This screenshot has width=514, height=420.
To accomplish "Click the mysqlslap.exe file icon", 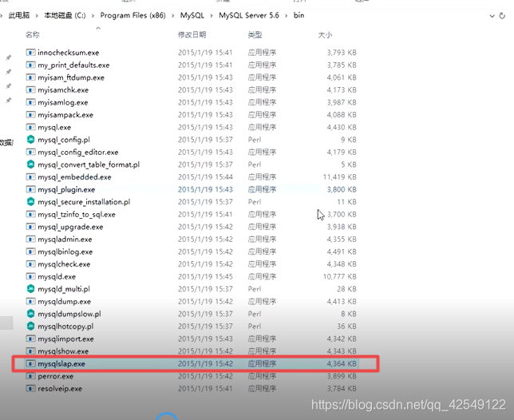I will point(30,363).
